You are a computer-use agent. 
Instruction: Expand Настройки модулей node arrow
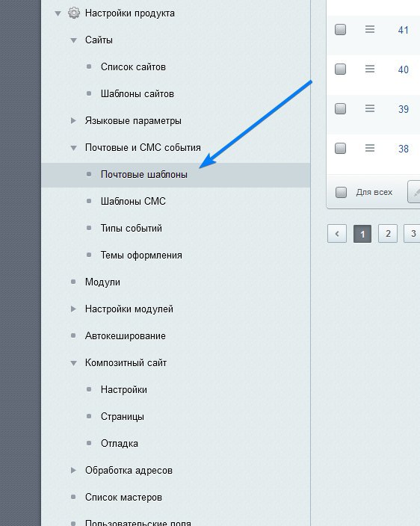[x=73, y=309]
